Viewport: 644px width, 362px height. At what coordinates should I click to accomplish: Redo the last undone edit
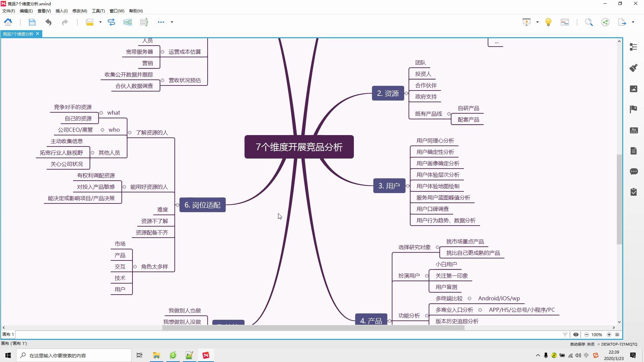tap(65, 22)
